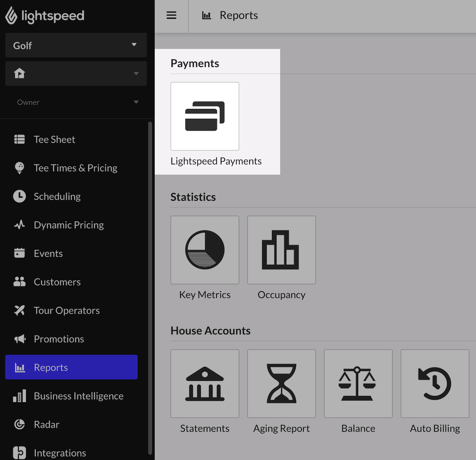This screenshot has height=460, width=476.
Task: Click the Lightspeed Payments label
Action: pos(216,161)
